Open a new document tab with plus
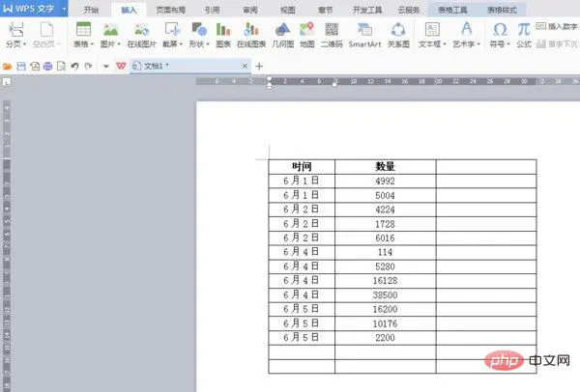580x392 pixels. click(x=258, y=66)
